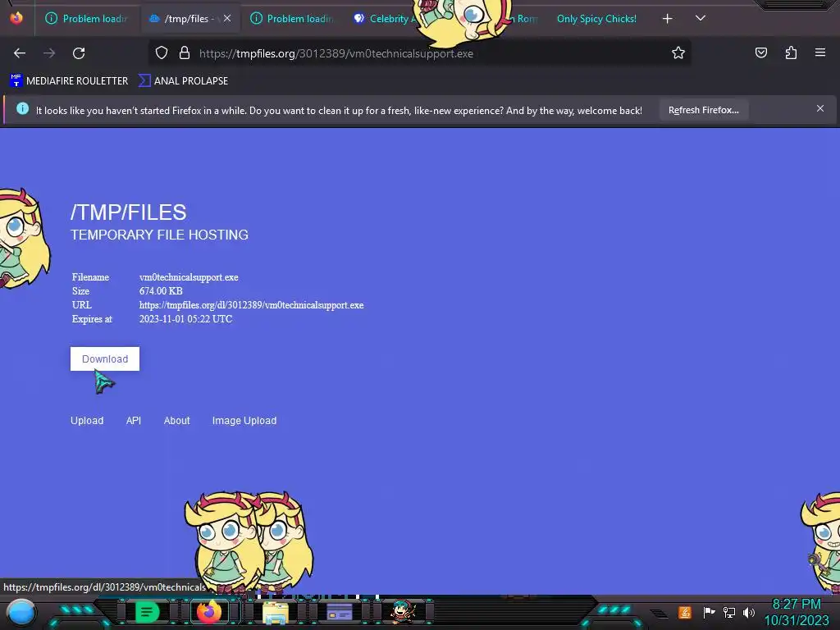
Task: Open MEDIAFIRE ROULETTER bookmark
Action: coord(69,81)
